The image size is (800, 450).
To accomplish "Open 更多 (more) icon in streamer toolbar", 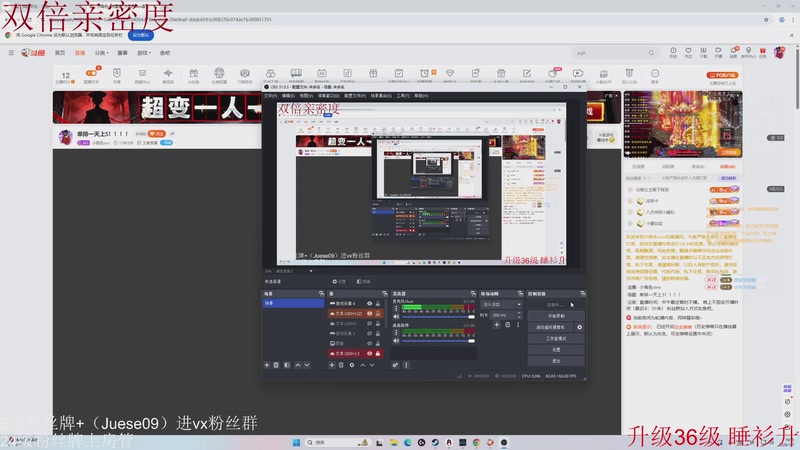I will click(x=655, y=76).
